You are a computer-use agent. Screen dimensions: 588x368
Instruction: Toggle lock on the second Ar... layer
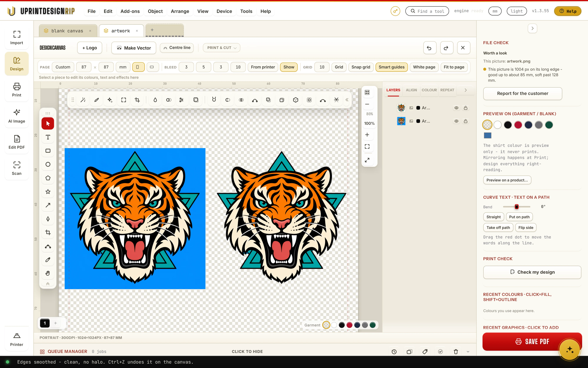coord(466,121)
